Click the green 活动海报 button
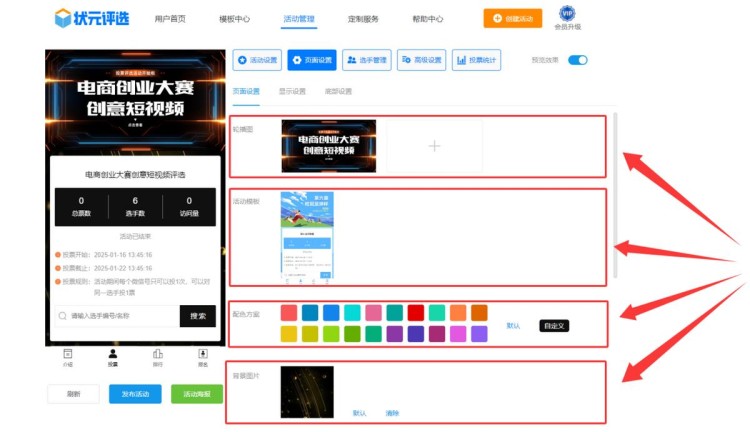 (x=197, y=394)
